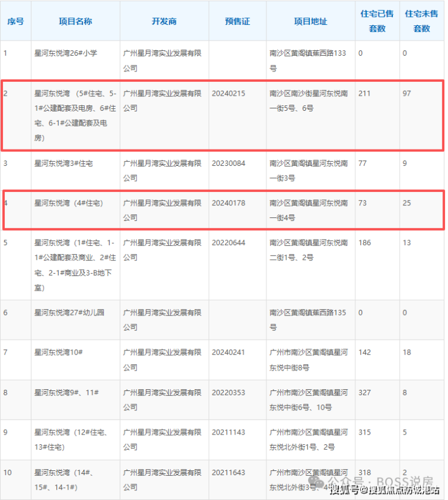The height and width of the screenshot is (500, 448).
Task: Select project name 星河东悦湾3#住宅
Action: coord(64,163)
